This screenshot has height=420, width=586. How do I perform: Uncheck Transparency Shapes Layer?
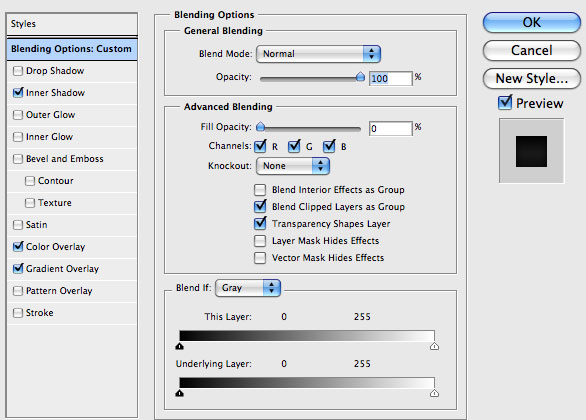(x=260, y=223)
